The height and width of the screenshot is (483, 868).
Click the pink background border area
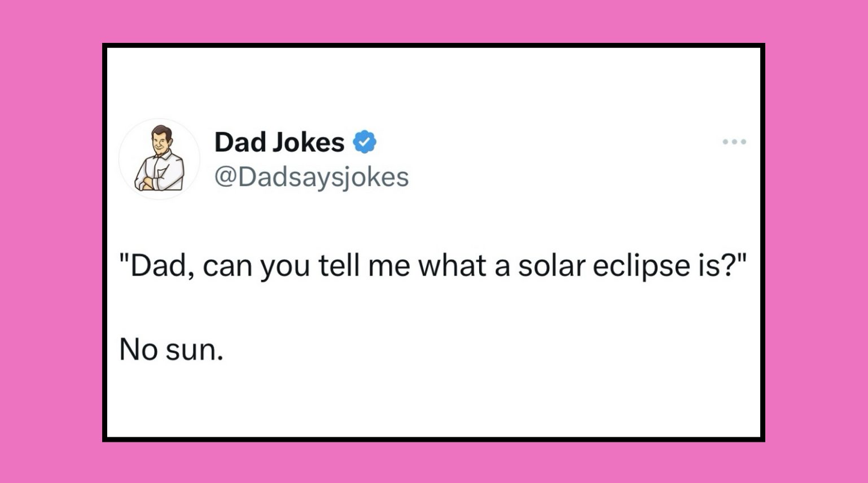45,242
